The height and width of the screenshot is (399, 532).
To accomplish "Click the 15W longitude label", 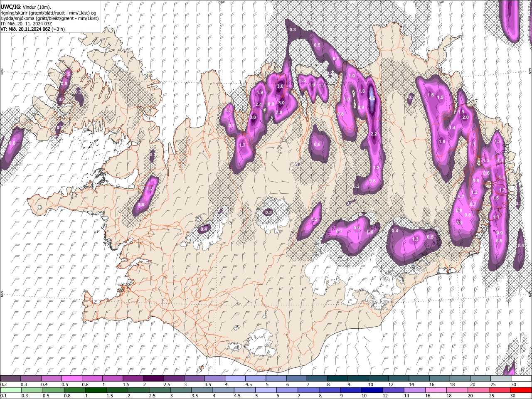I will 440,2.
